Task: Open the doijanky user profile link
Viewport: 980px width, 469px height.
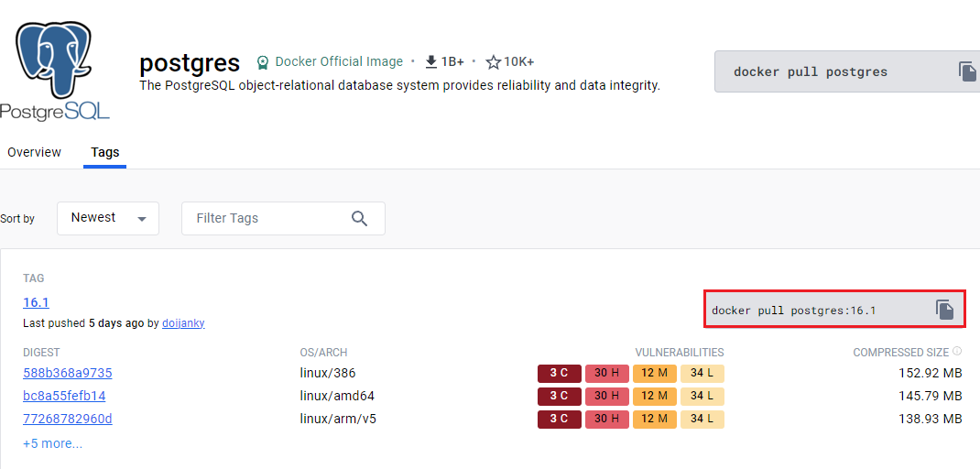Action: pos(183,323)
